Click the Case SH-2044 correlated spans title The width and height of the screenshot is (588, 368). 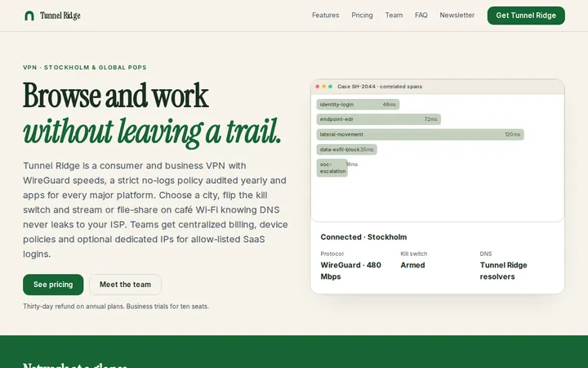tap(380, 87)
